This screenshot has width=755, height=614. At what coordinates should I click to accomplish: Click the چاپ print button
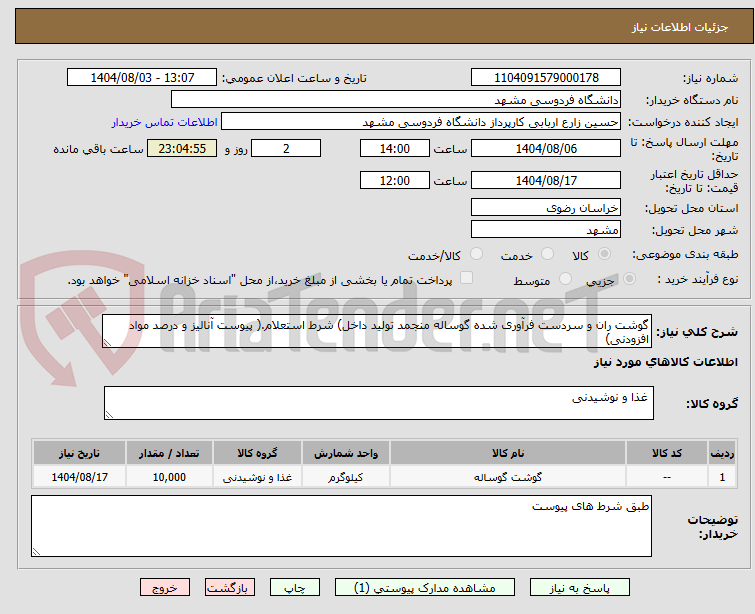[295, 588]
